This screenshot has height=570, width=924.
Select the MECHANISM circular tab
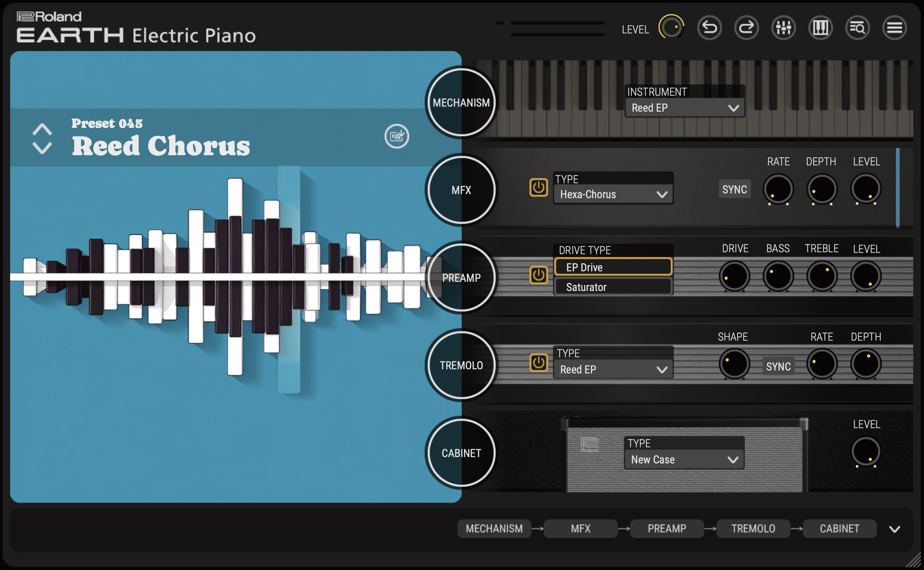(461, 102)
